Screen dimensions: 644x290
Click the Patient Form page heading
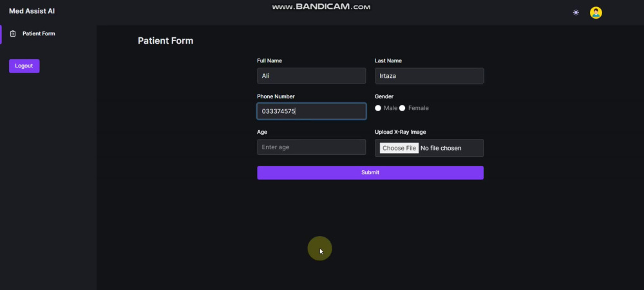166,41
